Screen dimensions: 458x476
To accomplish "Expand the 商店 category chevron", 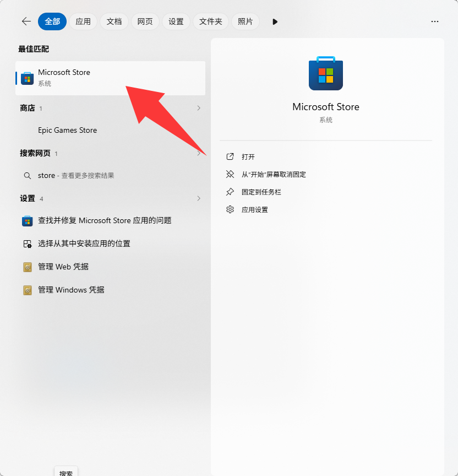I will 199,108.
